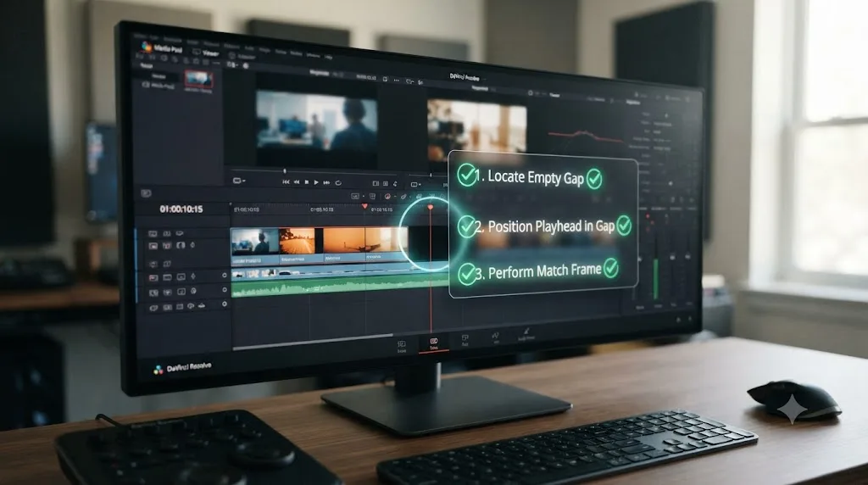Viewport: 868px width, 485px height.
Task: Jump to first frame in source viewer
Action: point(286,181)
